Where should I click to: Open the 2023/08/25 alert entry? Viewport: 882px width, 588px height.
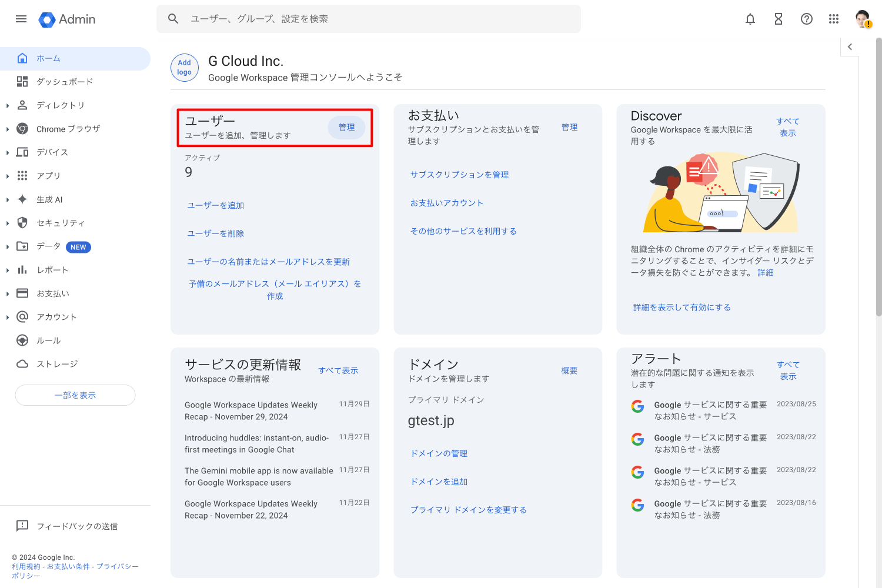click(x=723, y=410)
